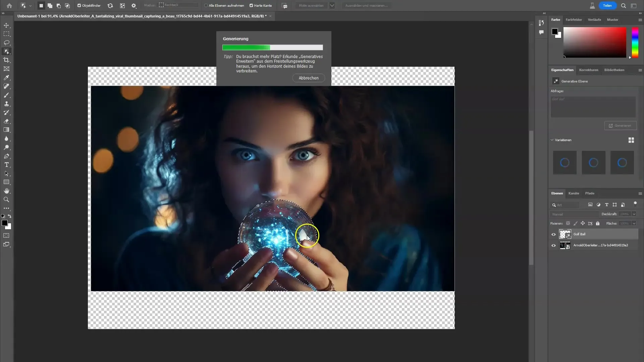Screen dimensions: 644x362
Task: Select the Lasso tool
Action: [x=6, y=43]
